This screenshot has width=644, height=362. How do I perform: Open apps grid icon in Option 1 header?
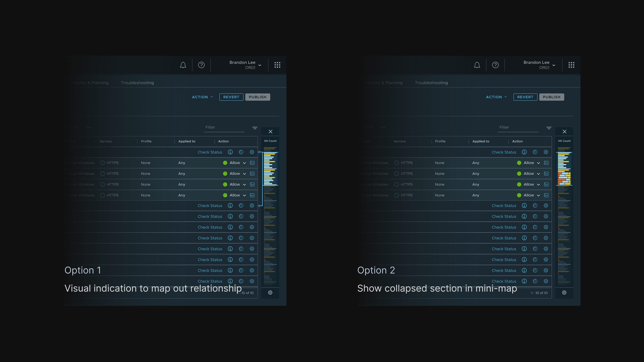(277, 65)
